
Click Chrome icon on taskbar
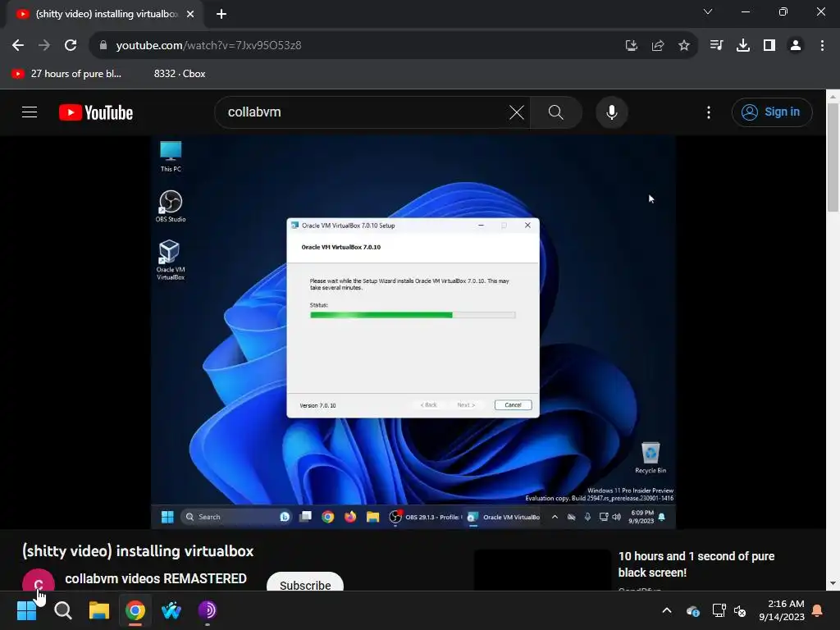point(135,610)
